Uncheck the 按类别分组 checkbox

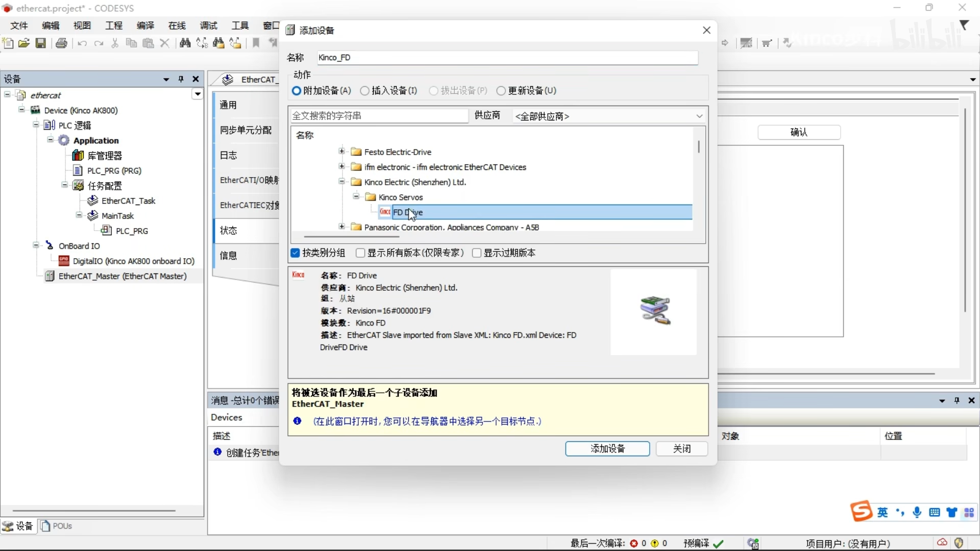pos(295,253)
